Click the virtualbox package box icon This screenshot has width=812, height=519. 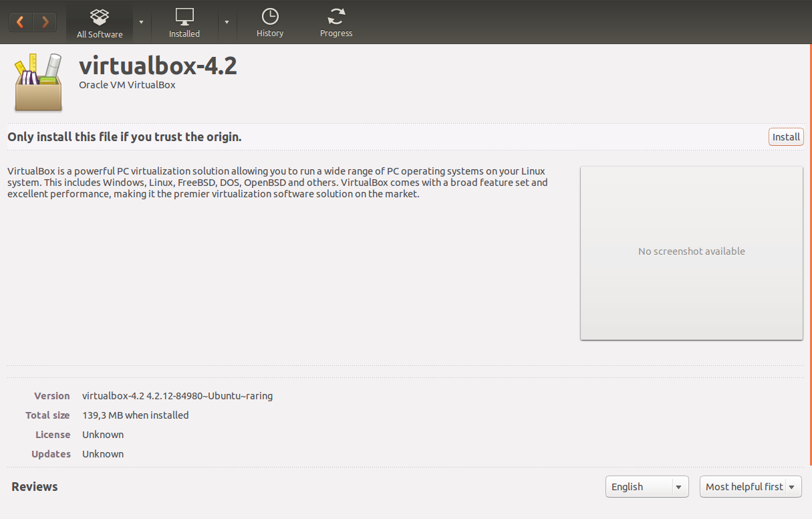click(x=39, y=82)
